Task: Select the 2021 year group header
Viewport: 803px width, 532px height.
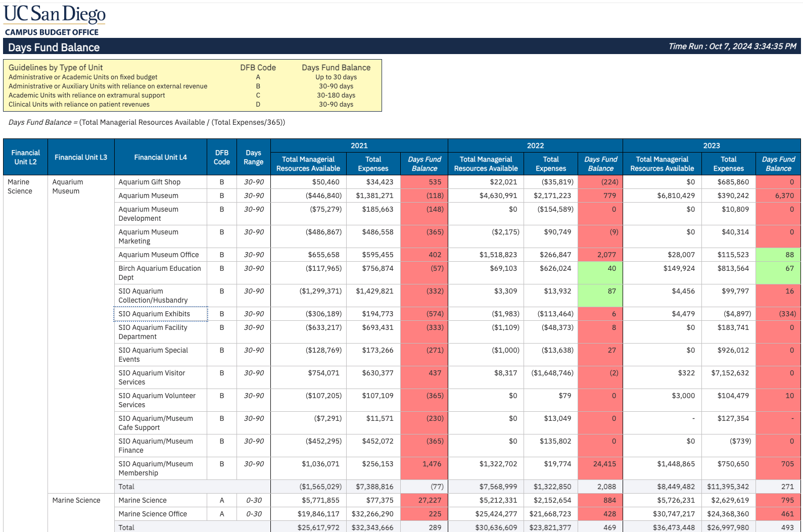Action: tap(359, 146)
